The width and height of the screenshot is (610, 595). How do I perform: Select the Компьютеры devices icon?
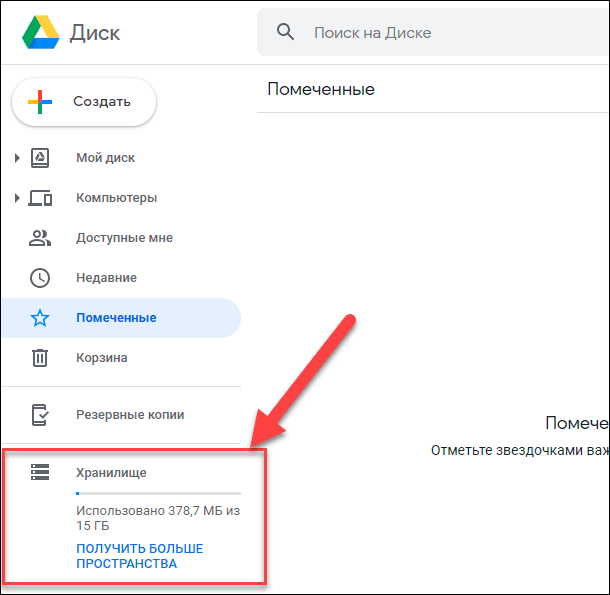coord(40,198)
